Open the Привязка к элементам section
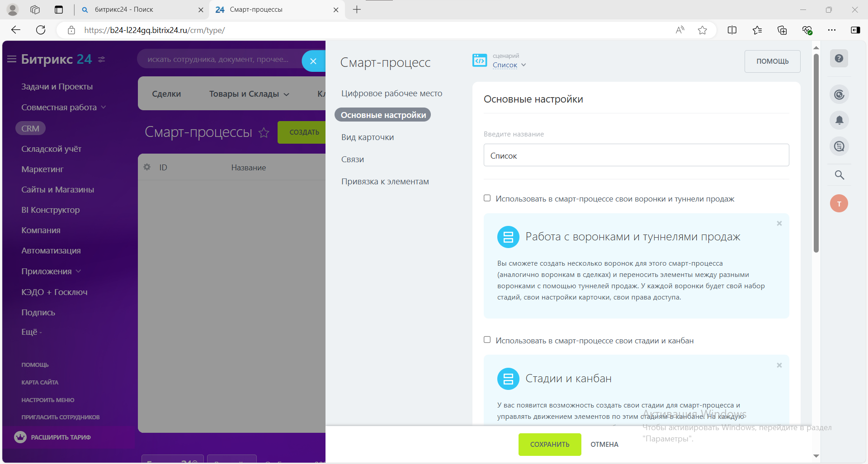This screenshot has height=464, width=868. (385, 181)
